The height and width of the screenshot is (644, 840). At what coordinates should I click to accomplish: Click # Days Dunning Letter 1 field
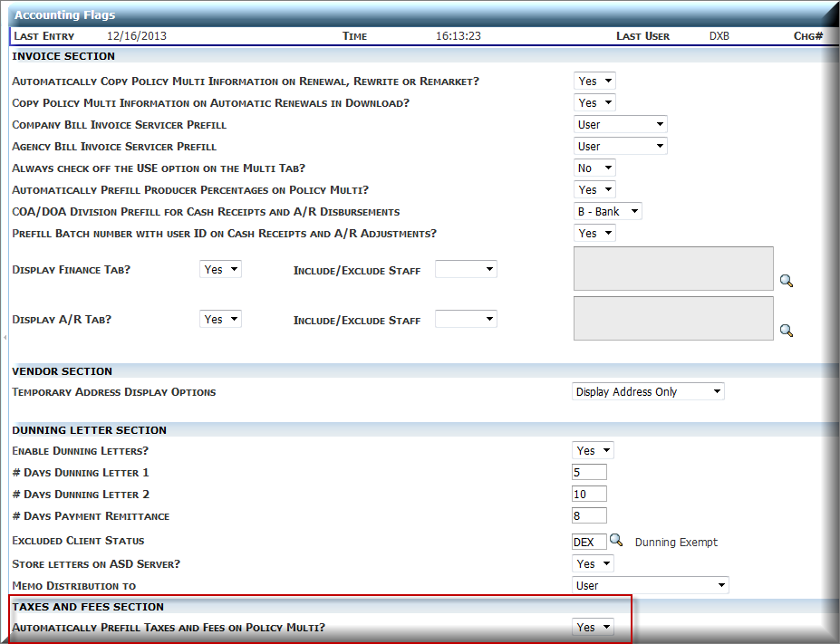click(x=589, y=472)
